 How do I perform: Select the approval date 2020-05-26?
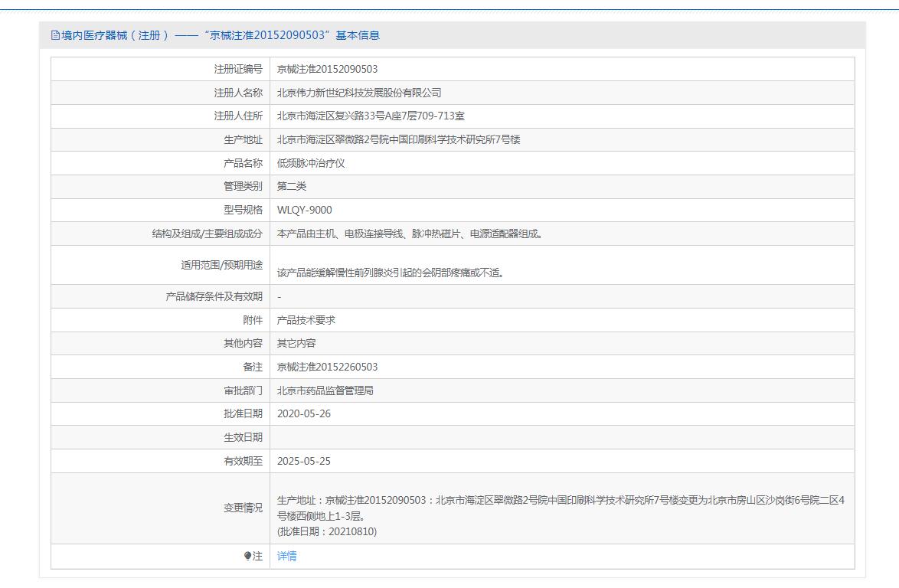click(304, 413)
